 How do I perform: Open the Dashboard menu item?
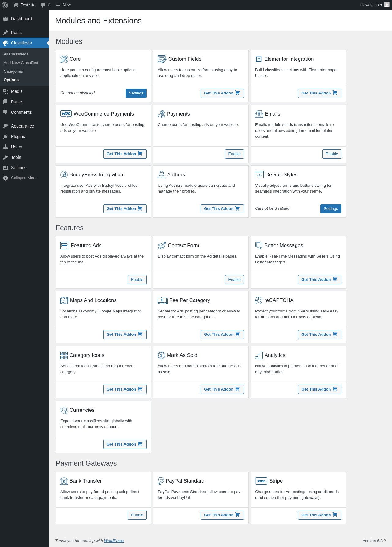point(24,19)
